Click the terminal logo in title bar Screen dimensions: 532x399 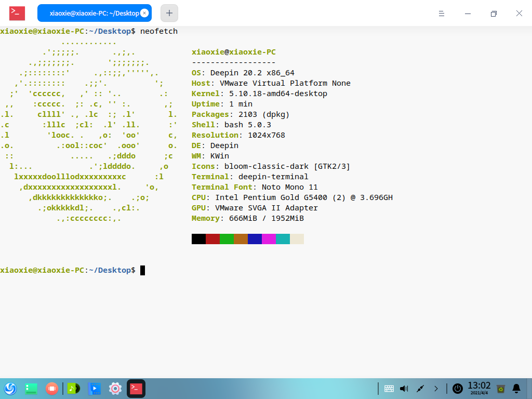[17, 14]
